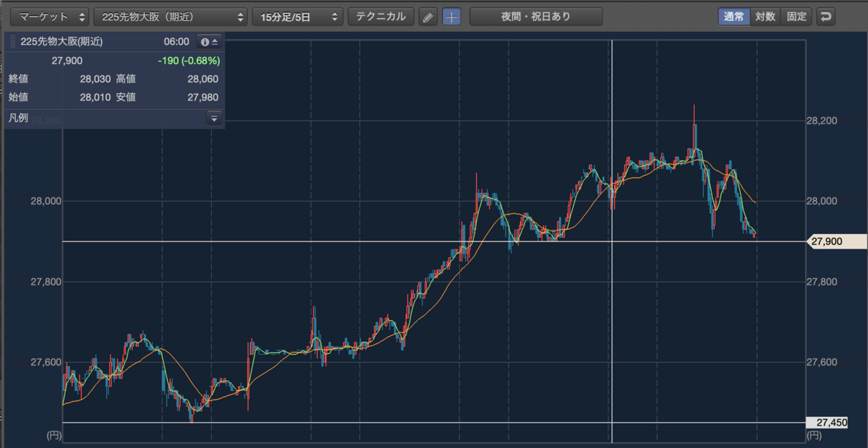The height and width of the screenshot is (448, 868).
Task: Click 225先物大阪(期近) panel title
Action: pyautogui.click(x=61, y=42)
